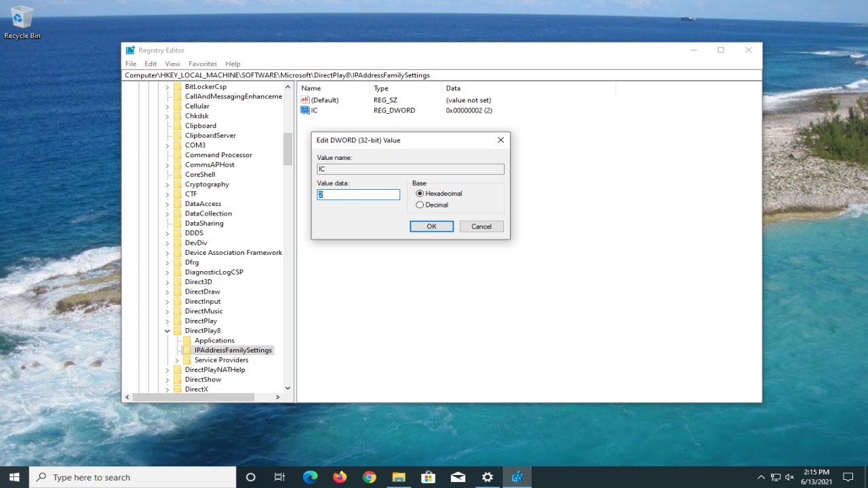Click the Applications folder icon
868x488 pixels.
pyautogui.click(x=188, y=341)
